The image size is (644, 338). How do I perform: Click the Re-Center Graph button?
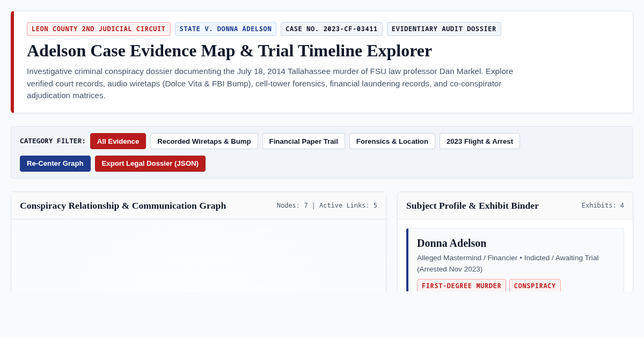click(x=55, y=164)
